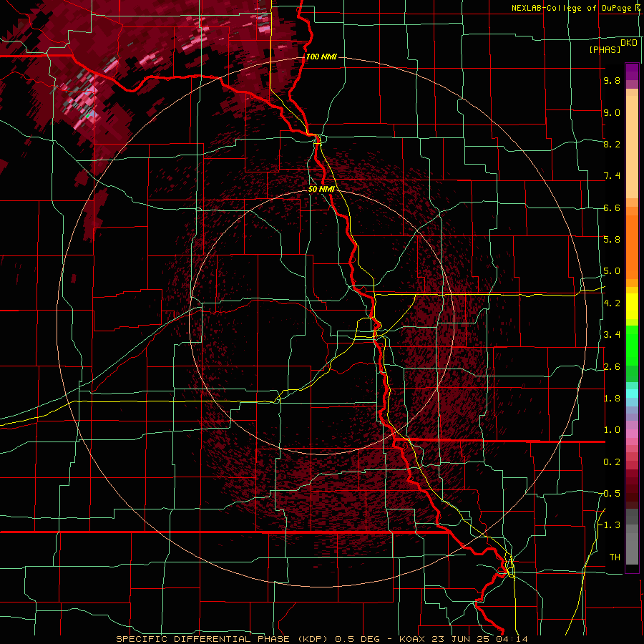This screenshot has height=644, width=644.
Task: Click the [PHAS] legend heading
Action: pyautogui.click(x=605, y=49)
